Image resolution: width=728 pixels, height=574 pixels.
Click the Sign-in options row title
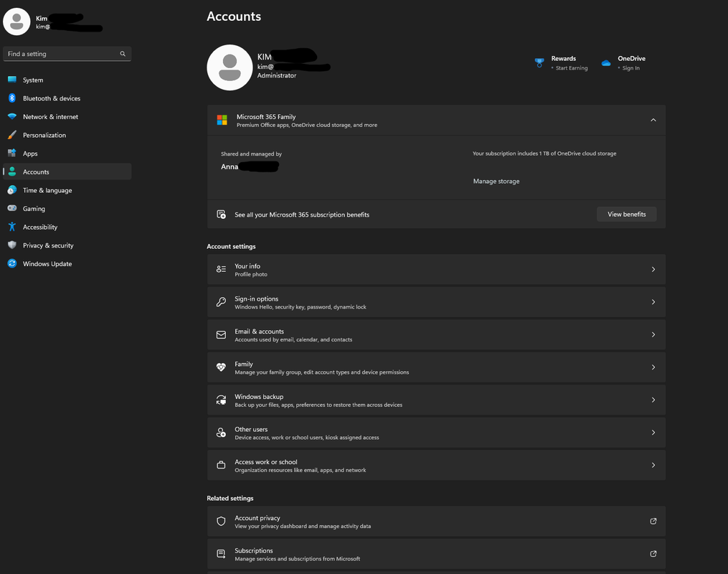(256, 298)
